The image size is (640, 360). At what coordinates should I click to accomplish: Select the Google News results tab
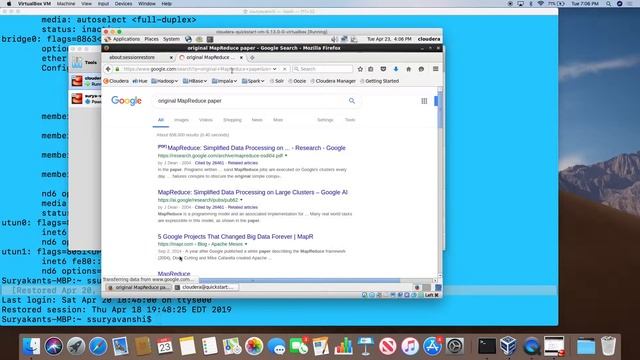[x=257, y=120]
